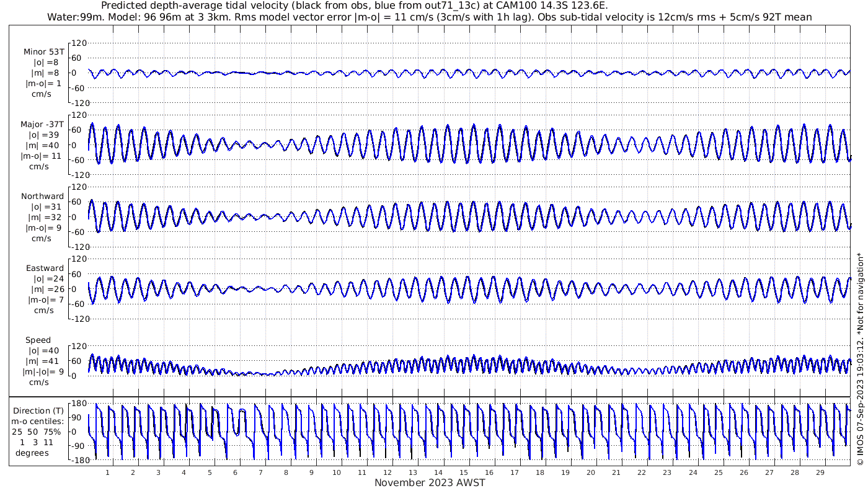Screen dimensions: 868x496
Task: Select the "Northward" panel label
Action: [42, 197]
